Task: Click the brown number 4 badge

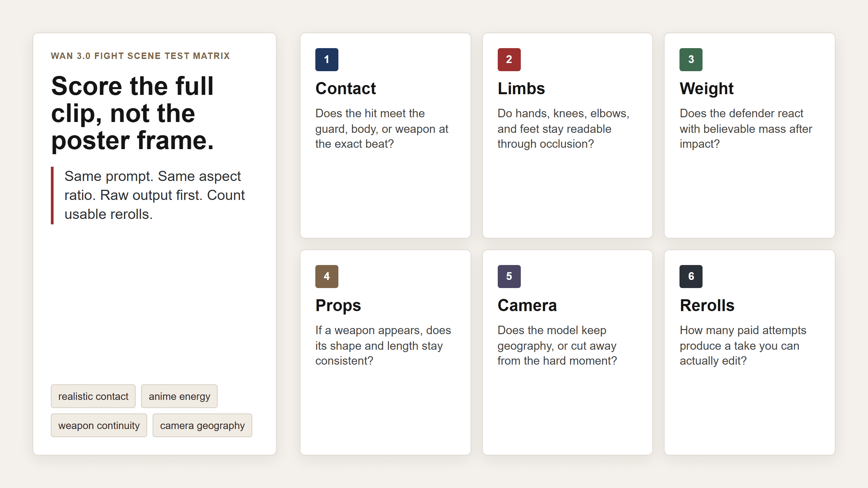Action: click(327, 276)
